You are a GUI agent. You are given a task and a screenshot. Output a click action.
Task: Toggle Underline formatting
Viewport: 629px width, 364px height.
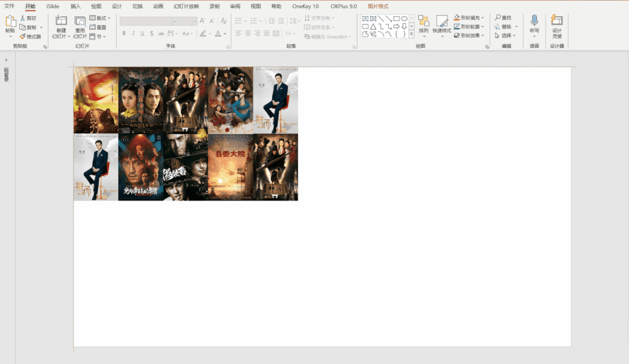[142, 33]
